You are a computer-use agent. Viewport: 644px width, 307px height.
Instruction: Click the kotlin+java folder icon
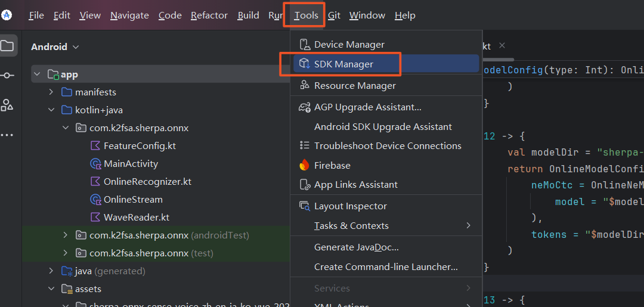[67, 110]
